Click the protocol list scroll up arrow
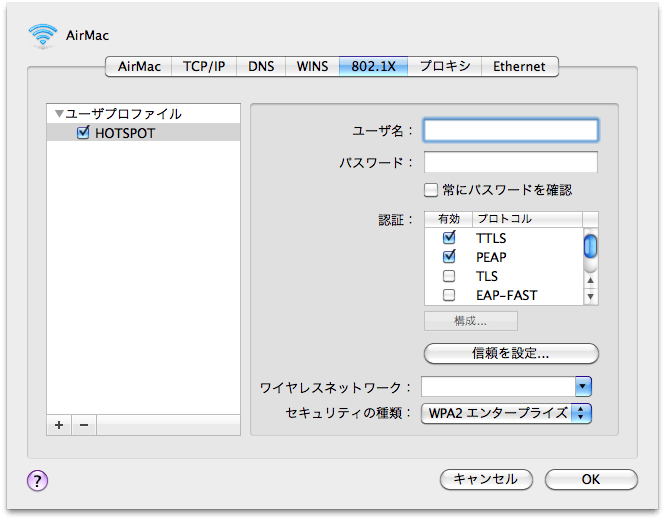Image resolution: width=665 pixels, height=520 pixels. coord(590,280)
